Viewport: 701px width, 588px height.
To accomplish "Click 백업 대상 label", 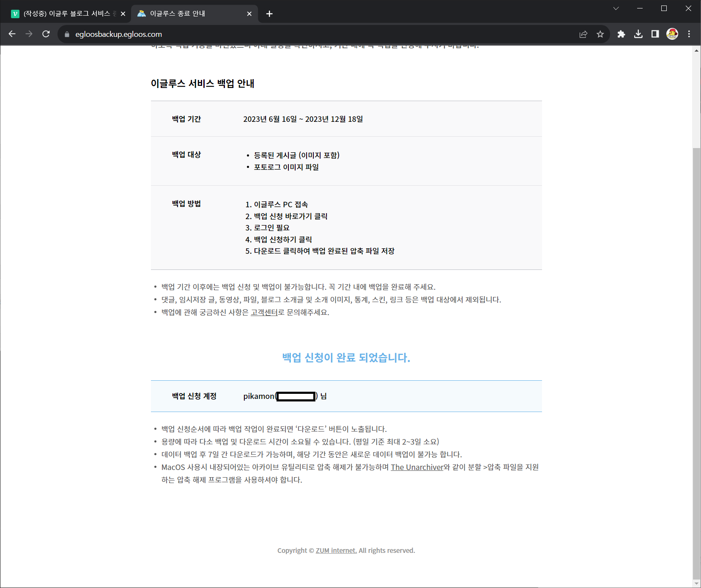I will coord(186,154).
